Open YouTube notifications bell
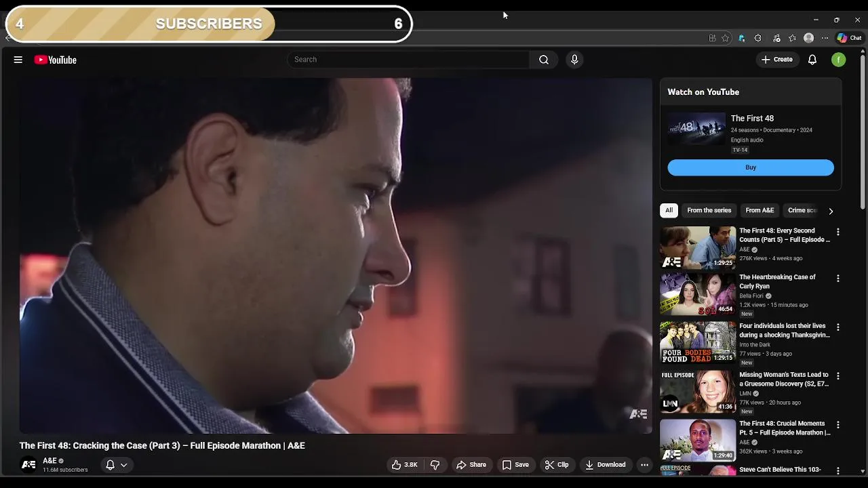Screen dimensions: 868x488 click(x=812, y=60)
